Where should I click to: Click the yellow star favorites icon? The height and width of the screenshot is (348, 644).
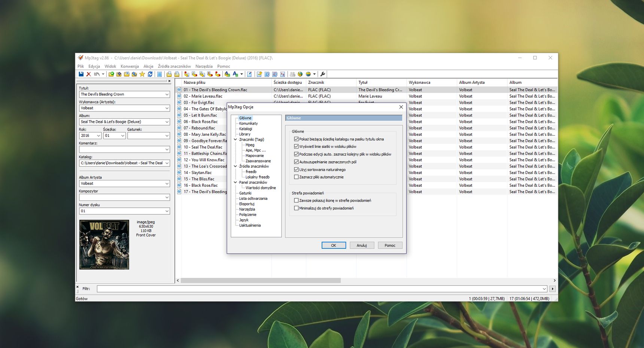click(x=142, y=74)
